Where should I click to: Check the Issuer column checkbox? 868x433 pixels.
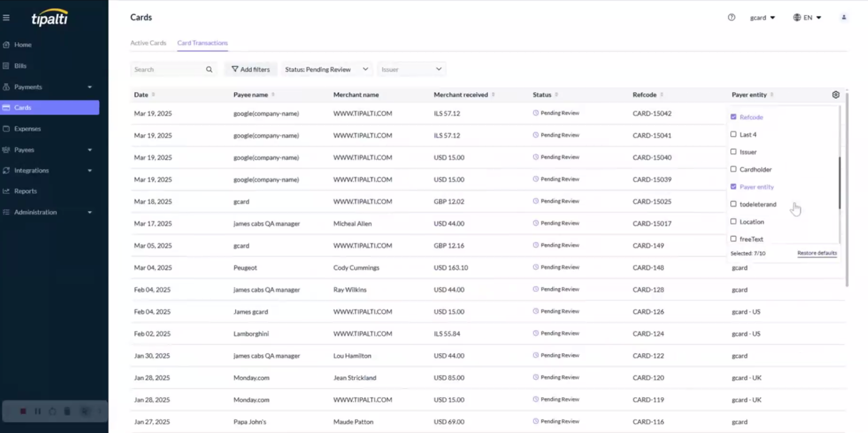coord(733,152)
